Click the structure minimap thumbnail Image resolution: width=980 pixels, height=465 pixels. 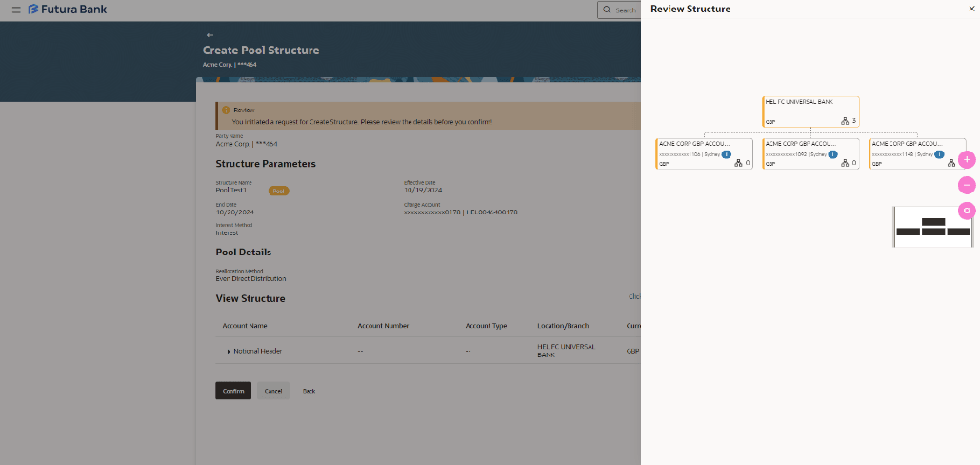click(x=932, y=227)
